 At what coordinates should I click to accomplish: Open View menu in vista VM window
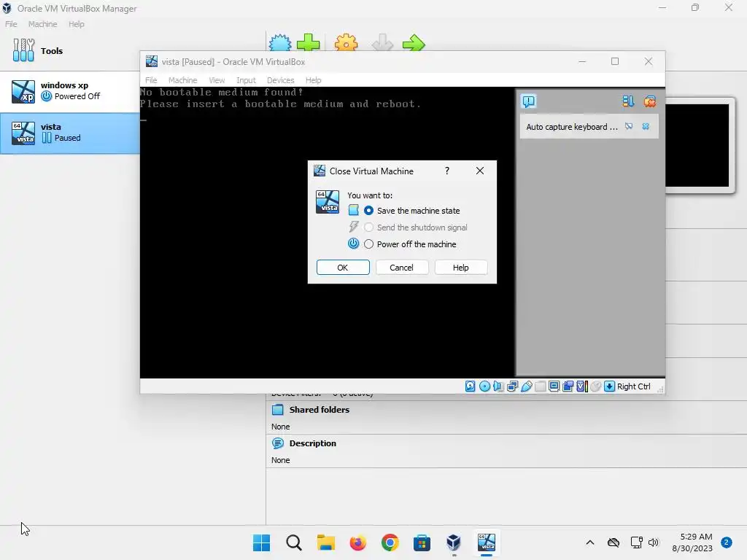pos(217,80)
